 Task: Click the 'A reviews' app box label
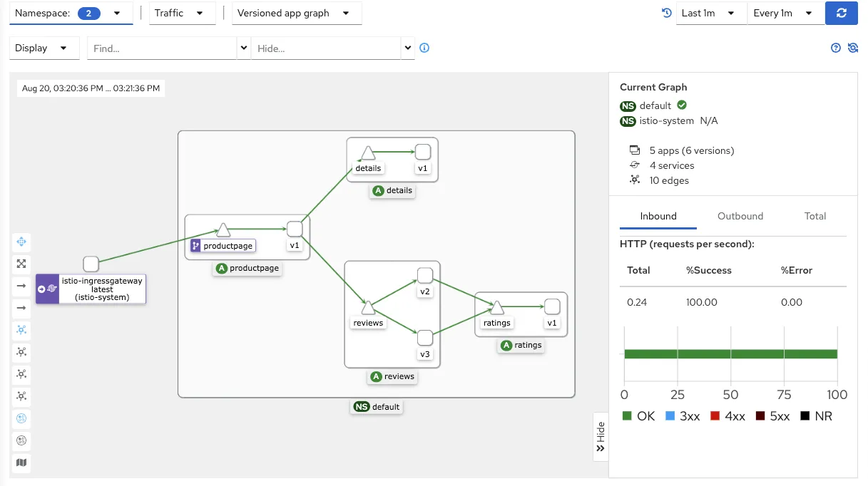click(x=393, y=376)
